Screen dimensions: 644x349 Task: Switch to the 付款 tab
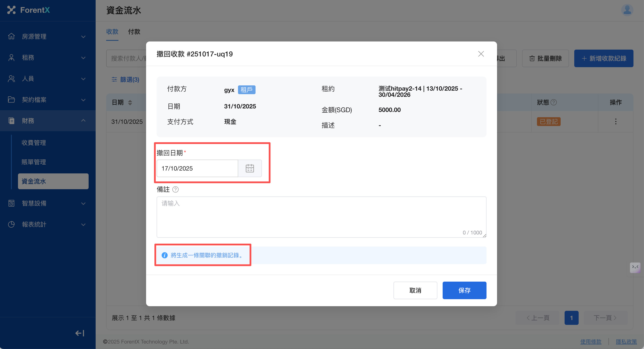[x=134, y=32]
